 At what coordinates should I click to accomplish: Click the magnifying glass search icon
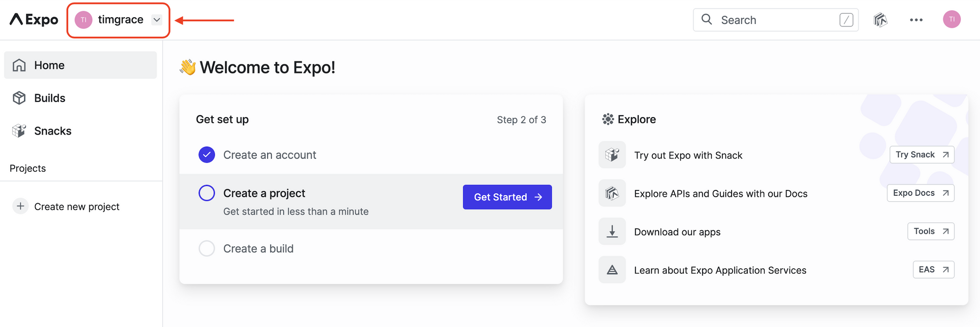click(707, 20)
